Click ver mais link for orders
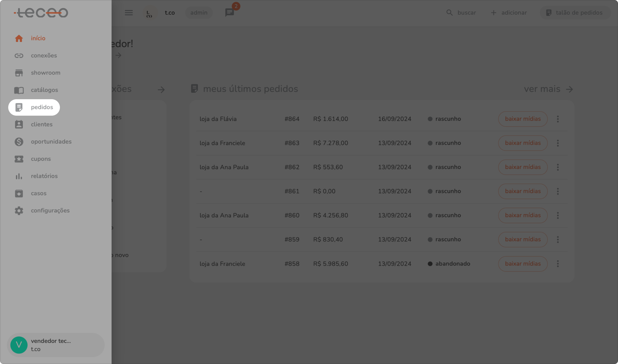The height and width of the screenshot is (364, 618). 548,89
